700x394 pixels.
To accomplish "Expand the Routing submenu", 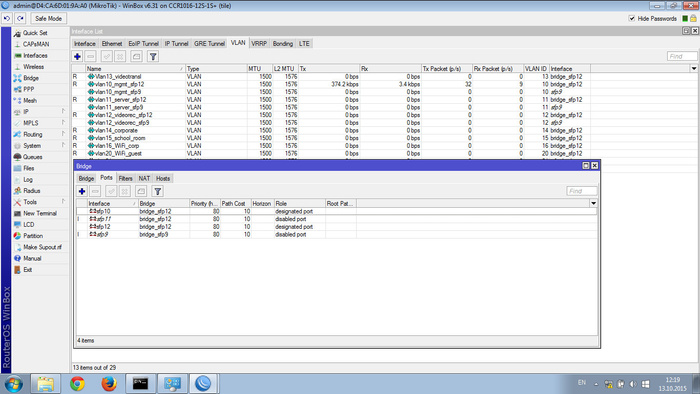I will coord(40,134).
